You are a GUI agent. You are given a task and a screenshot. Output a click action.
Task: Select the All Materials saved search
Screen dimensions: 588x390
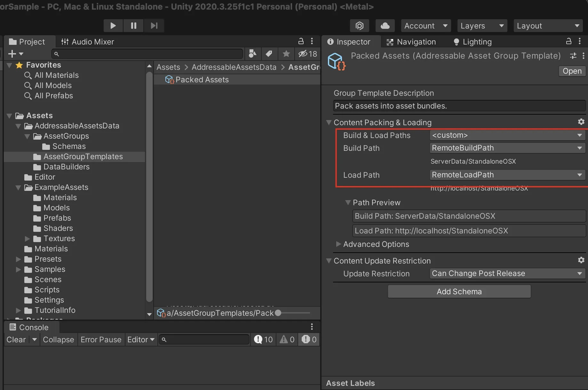click(56, 75)
